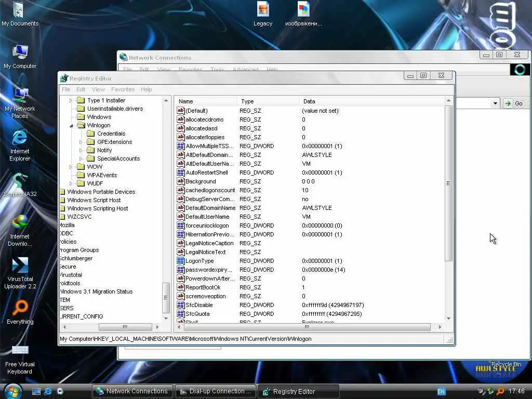Viewport: 532px width, 399px height.
Task: Click the tree pane horizontal scrollbar thumb
Action: pos(125,327)
